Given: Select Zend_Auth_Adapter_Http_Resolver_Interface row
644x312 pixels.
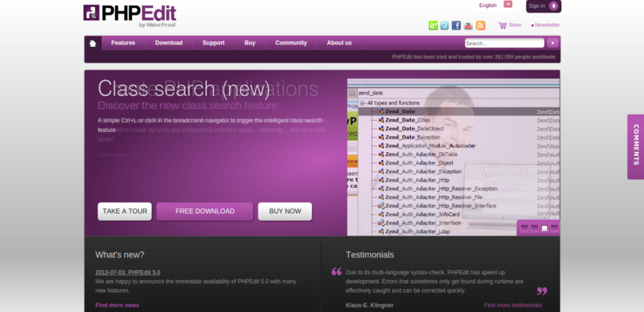Looking at the screenshot, I should click(x=459, y=206).
